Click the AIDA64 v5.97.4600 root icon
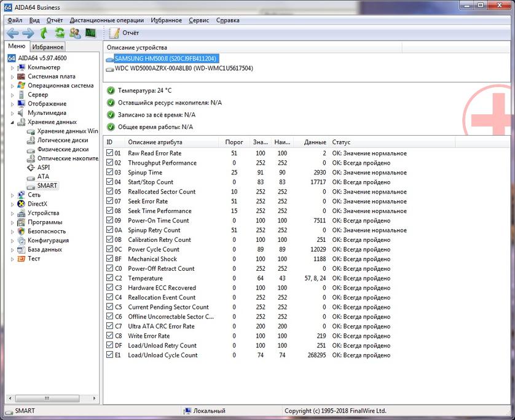Viewport: 515px width, 420px height. [12, 58]
